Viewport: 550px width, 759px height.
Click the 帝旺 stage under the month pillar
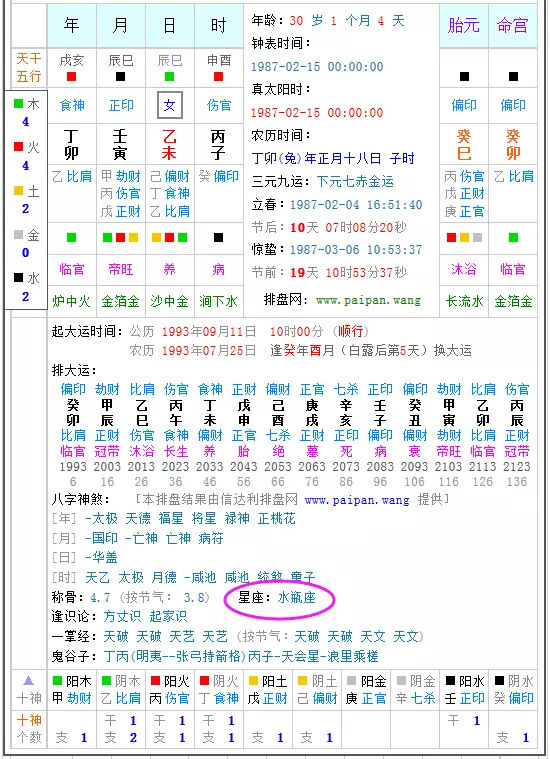click(x=121, y=270)
